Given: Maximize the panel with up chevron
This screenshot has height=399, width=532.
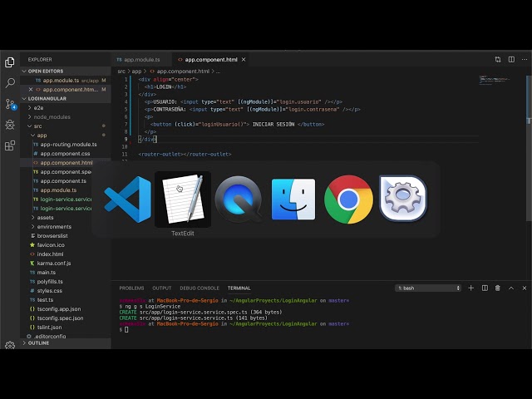Looking at the screenshot, I should 511,288.
